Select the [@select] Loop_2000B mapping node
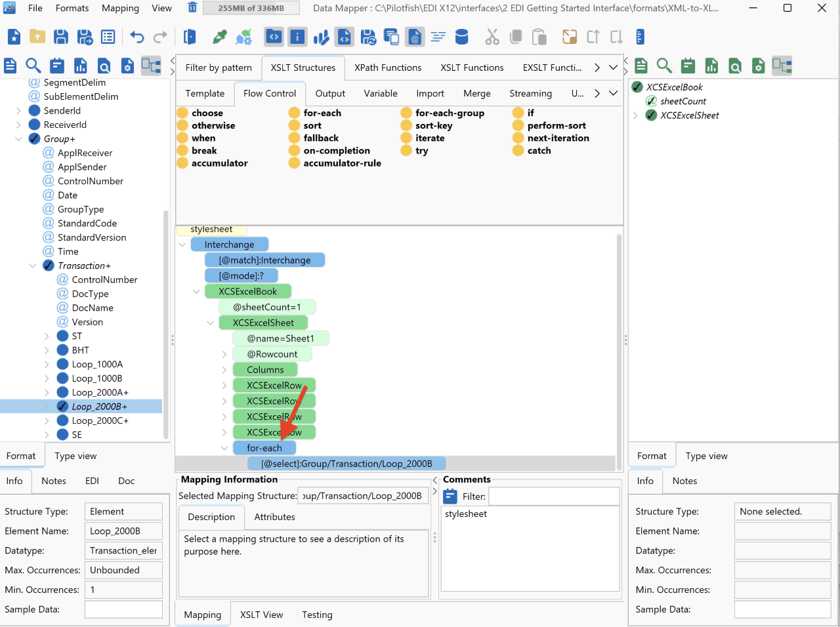Viewport: 840px width, 627px height. (x=346, y=464)
